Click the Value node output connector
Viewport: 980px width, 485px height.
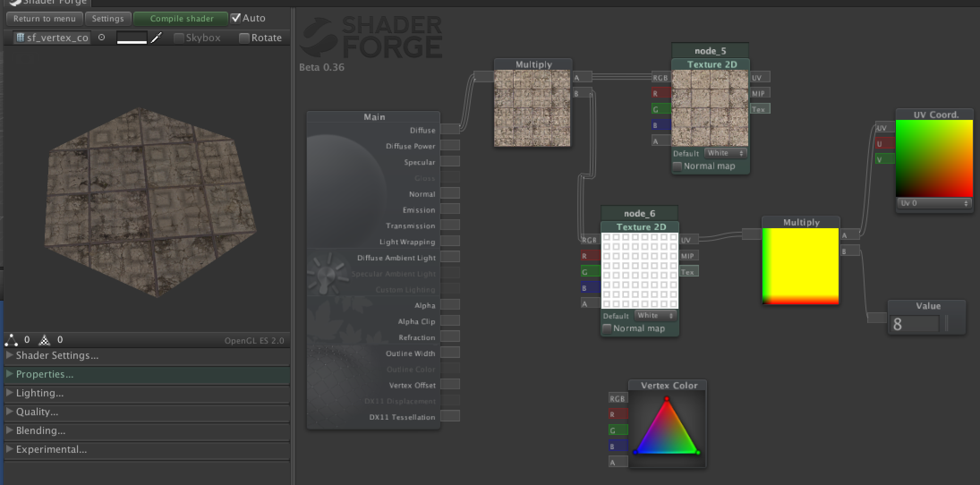(x=877, y=318)
